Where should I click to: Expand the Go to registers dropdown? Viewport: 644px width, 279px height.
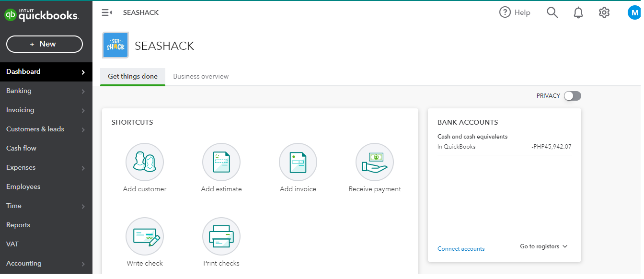point(544,246)
